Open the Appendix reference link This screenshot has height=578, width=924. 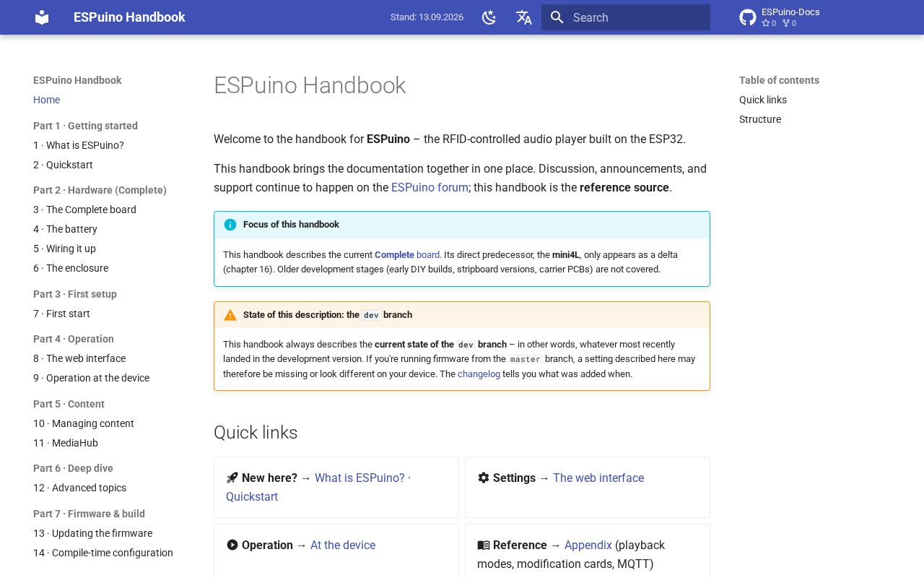pyautogui.click(x=588, y=545)
